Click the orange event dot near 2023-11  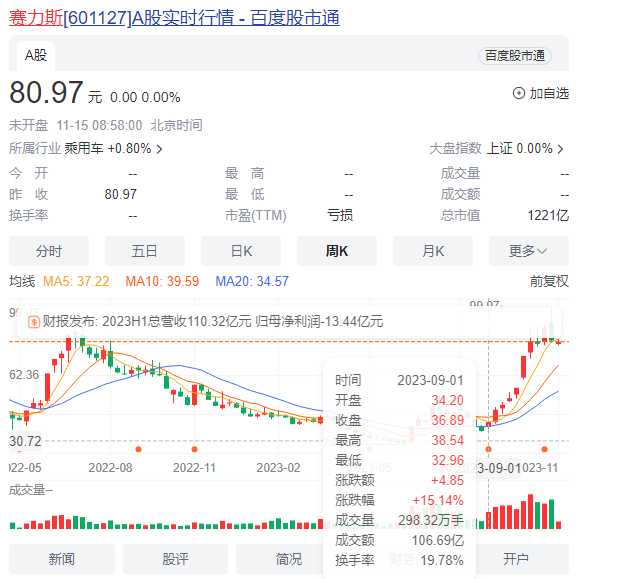[544, 449]
